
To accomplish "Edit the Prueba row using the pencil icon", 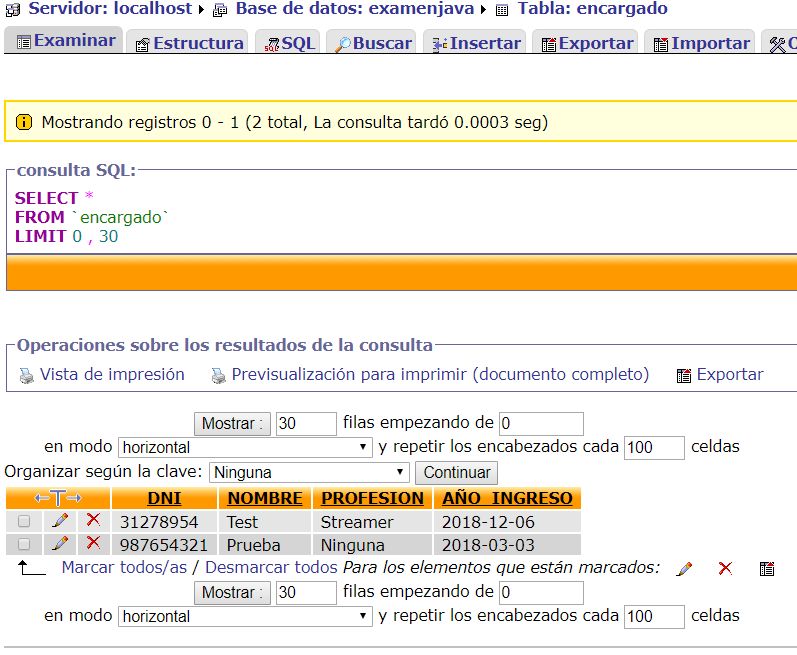I will 60,543.
